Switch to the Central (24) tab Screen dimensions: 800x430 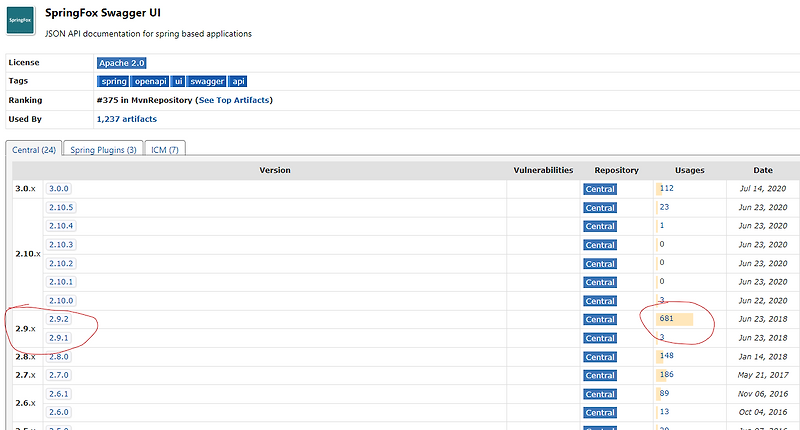tap(34, 149)
